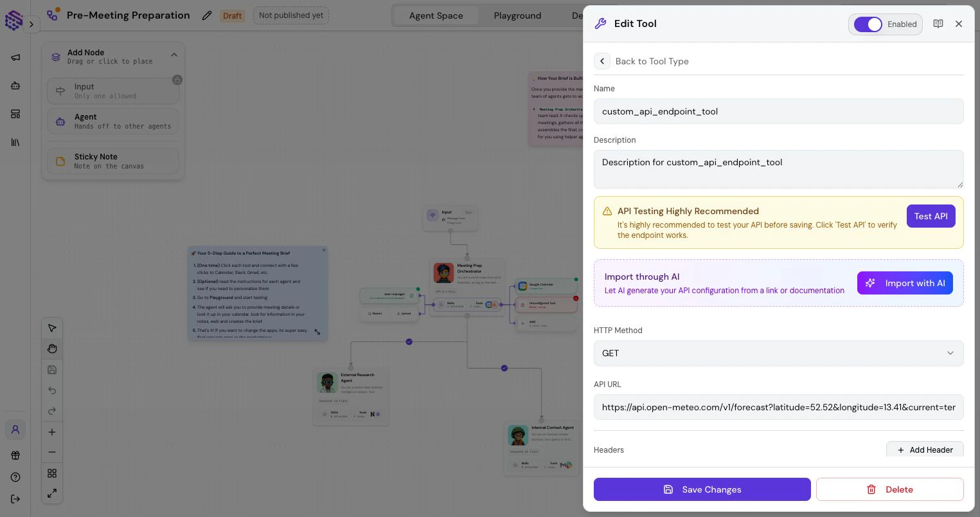Viewport: 980px width, 517px height.
Task: Click the warning triangle icon in API Testing notice
Action: pyautogui.click(x=607, y=211)
